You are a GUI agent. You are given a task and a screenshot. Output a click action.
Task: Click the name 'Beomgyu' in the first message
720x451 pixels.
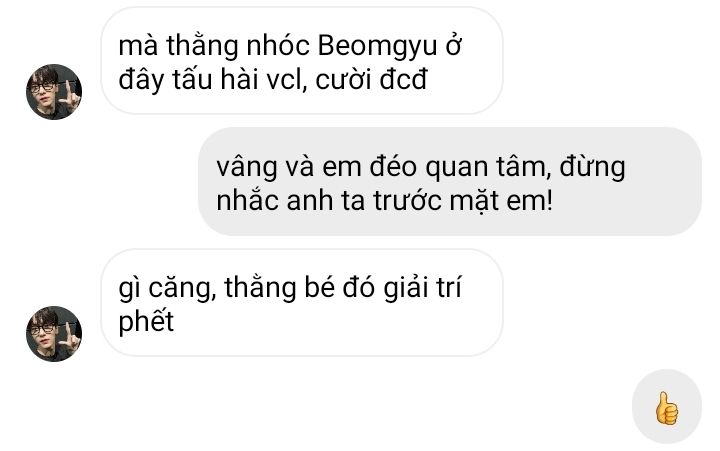(377, 46)
